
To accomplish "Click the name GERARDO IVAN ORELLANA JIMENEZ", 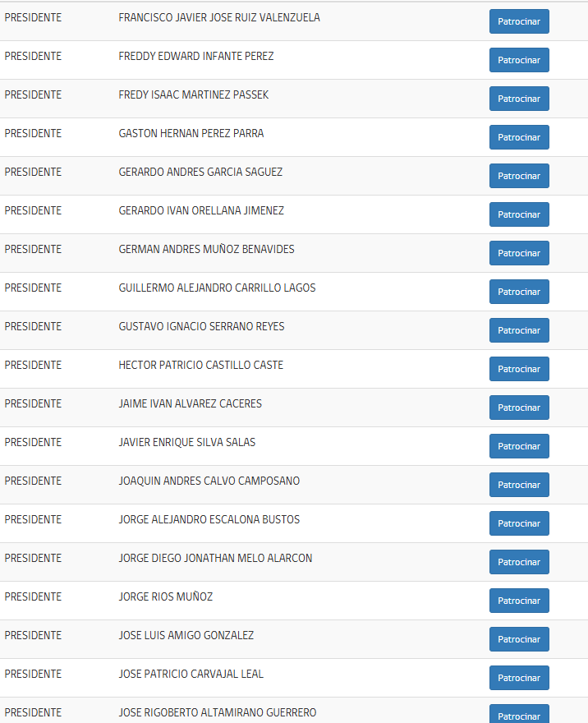I will 201,210.
